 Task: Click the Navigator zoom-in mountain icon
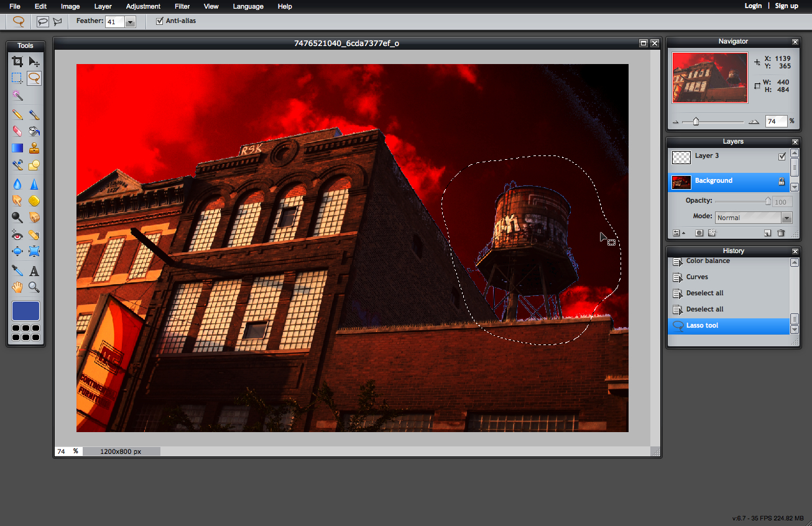click(754, 122)
